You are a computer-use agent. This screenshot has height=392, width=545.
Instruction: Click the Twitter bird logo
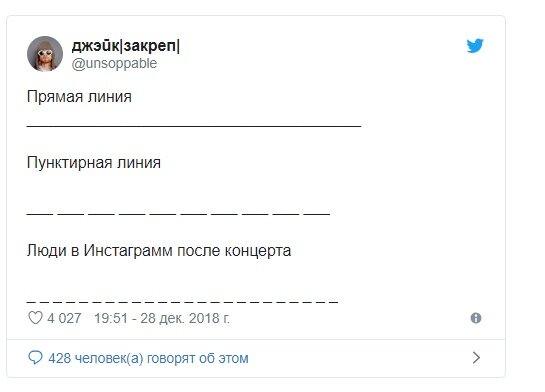pyautogui.click(x=475, y=46)
